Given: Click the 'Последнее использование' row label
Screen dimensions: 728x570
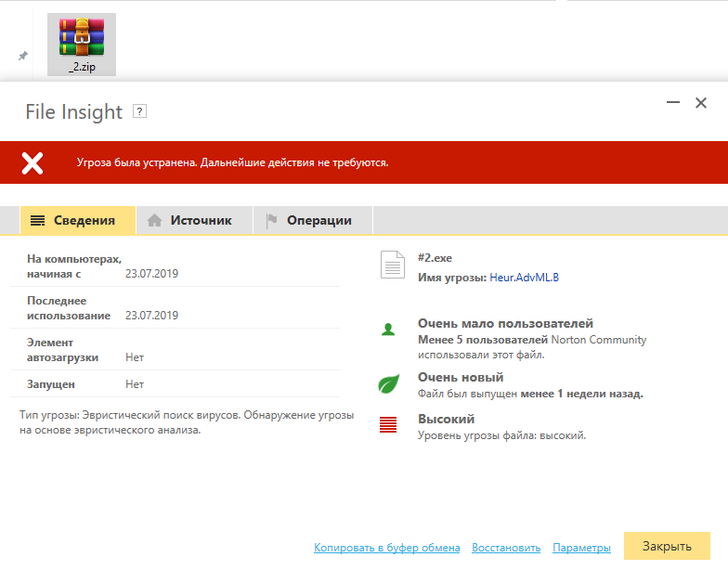Looking at the screenshot, I should 69,308.
